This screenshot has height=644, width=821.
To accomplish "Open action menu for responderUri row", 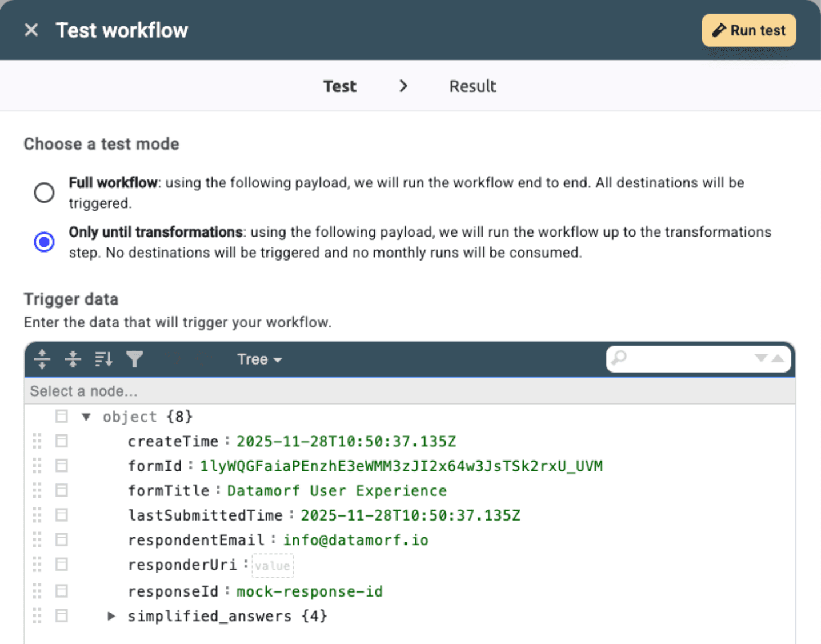I will click(x=61, y=565).
